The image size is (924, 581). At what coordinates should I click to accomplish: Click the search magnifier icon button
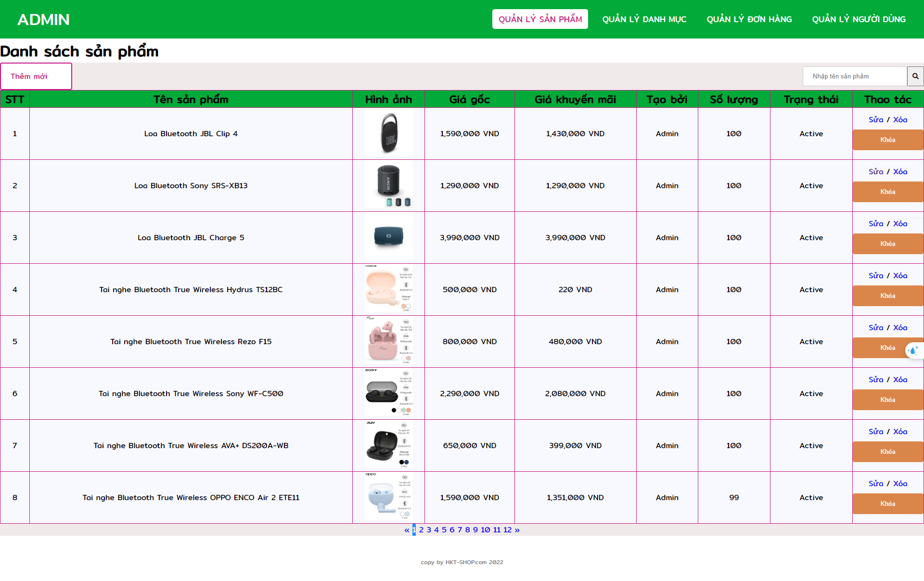coord(915,76)
